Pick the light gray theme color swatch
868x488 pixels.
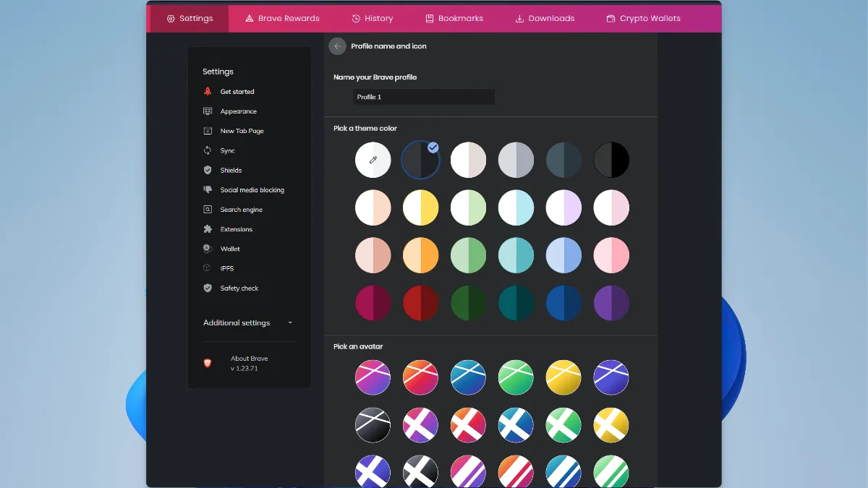(x=516, y=160)
